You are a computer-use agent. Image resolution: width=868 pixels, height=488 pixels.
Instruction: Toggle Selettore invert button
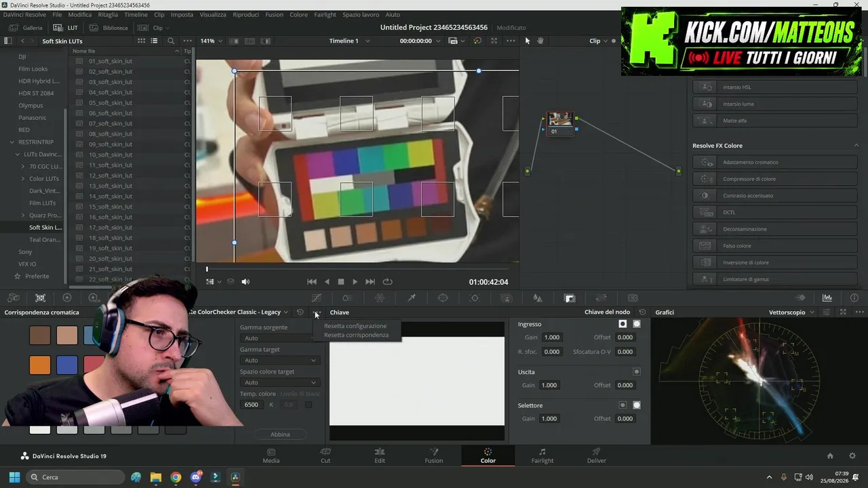pyautogui.click(x=623, y=405)
